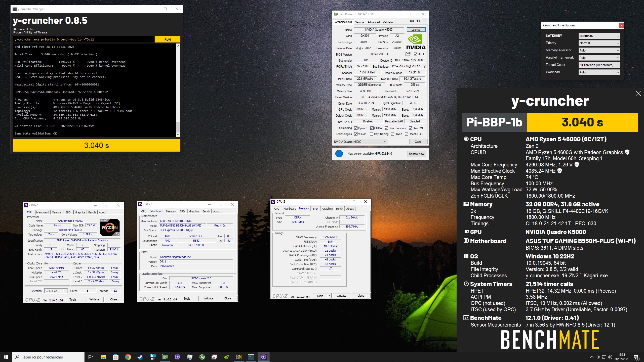Click the Windows search box Taper ici pour rechercher
644x362 pixels.
(x=48, y=357)
